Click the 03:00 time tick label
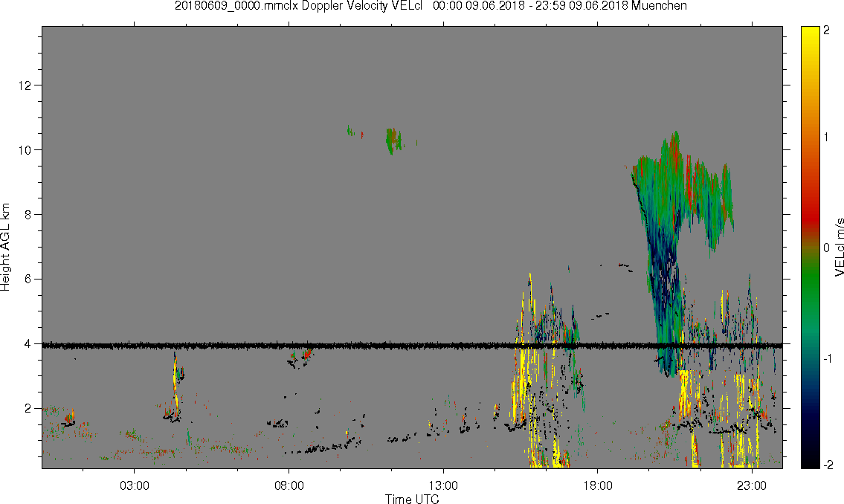 [x=134, y=485]
